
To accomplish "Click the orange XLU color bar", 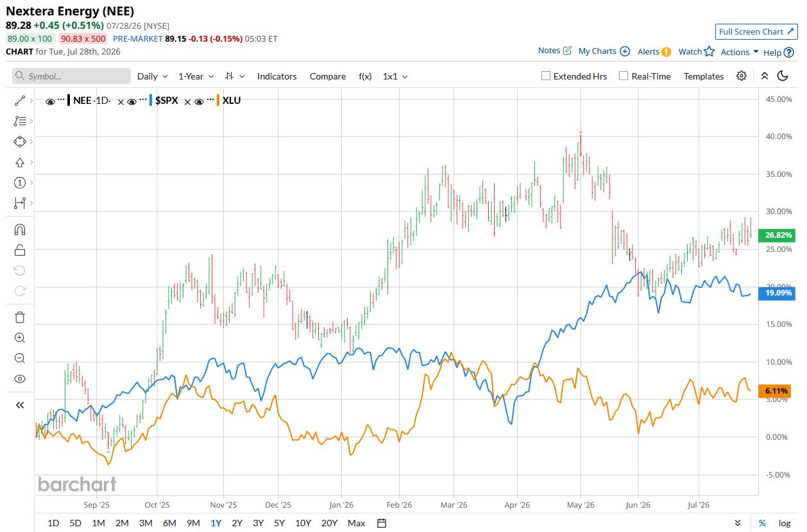I will click(x=219, y=101).
